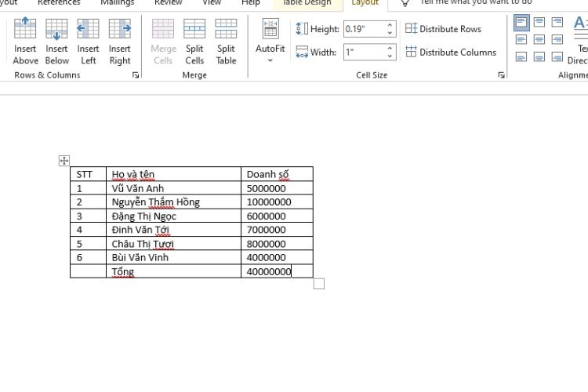Image resolution: width=588 pixels, height=392 pixels.
Task: Click the STT header cell
Action: 88,174
